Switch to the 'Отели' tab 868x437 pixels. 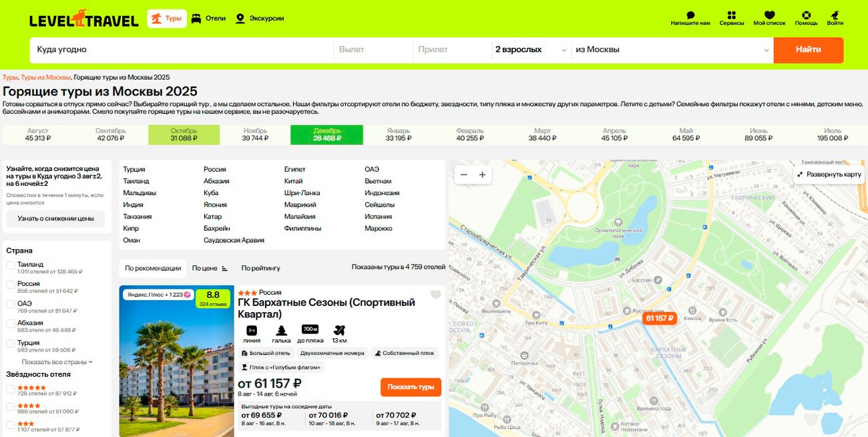(x=208, y=19)
